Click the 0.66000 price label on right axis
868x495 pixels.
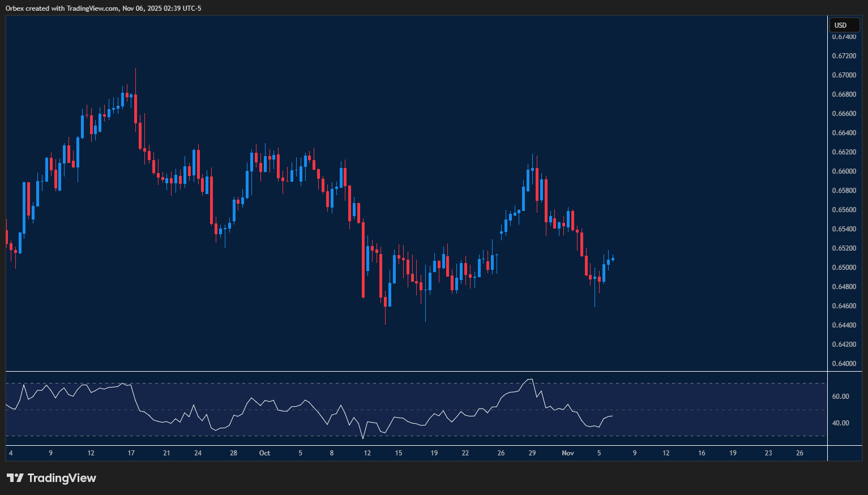845,171
